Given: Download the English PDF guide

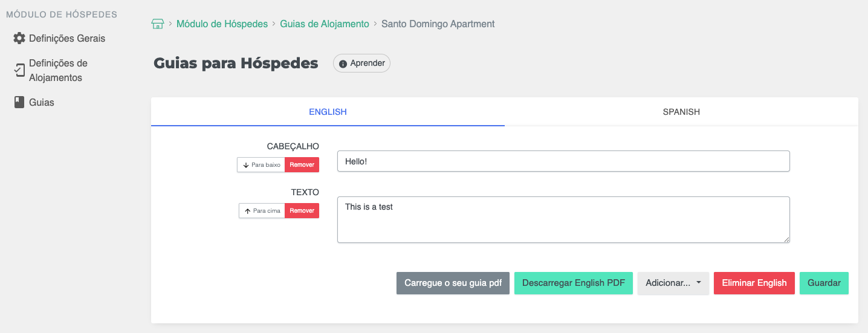Looking at the screenshot, I should click(573, 283).
